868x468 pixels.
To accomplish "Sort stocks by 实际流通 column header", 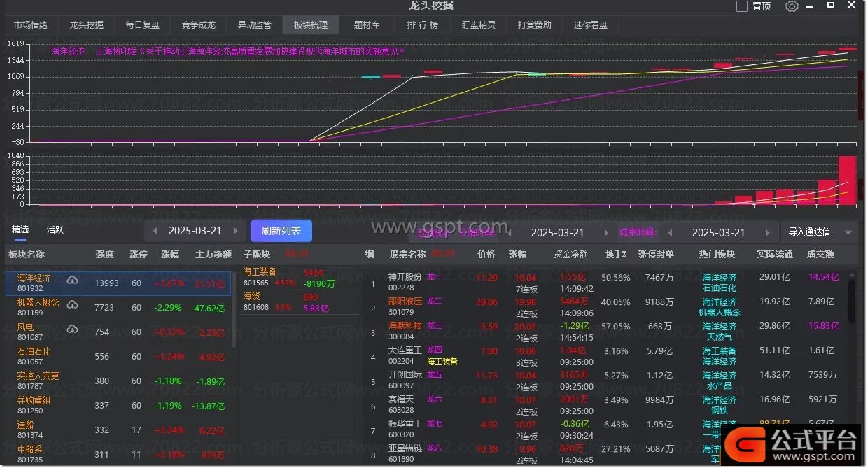I will pyautogui.click(x=775, y=255).
